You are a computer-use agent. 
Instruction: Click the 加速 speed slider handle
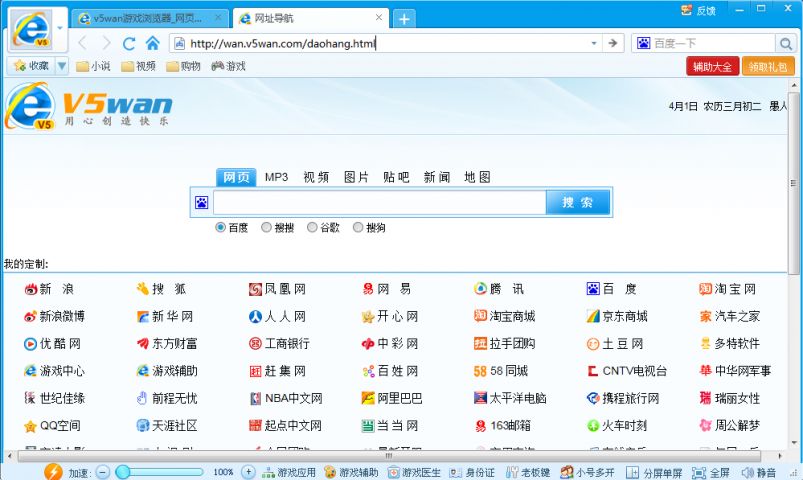click(x=122, y=472)
